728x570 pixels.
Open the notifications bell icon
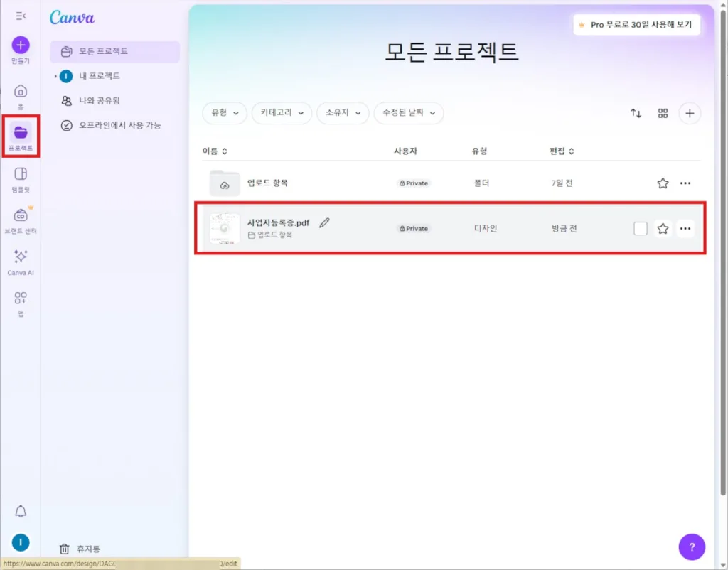point(21,511)
